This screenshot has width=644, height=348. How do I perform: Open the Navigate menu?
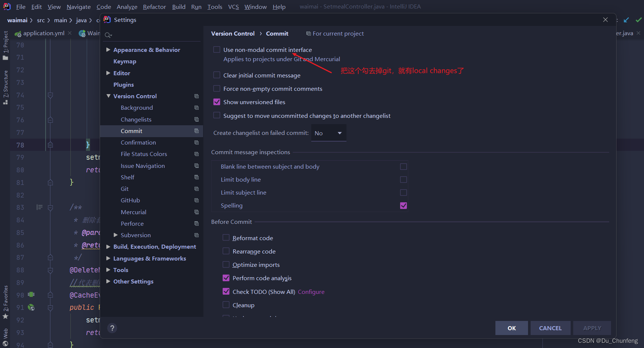pyautogui.click(x=79, y=7)
